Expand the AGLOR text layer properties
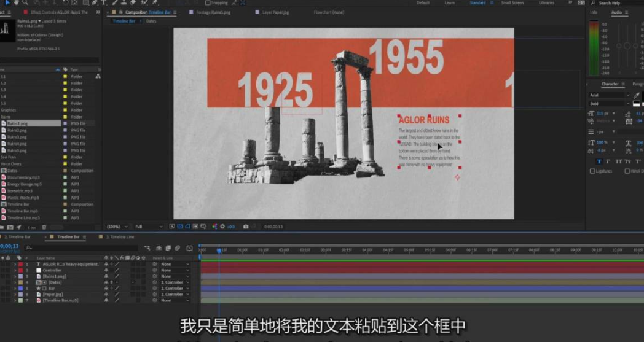The image size is (644, 342). coord(15,264)
